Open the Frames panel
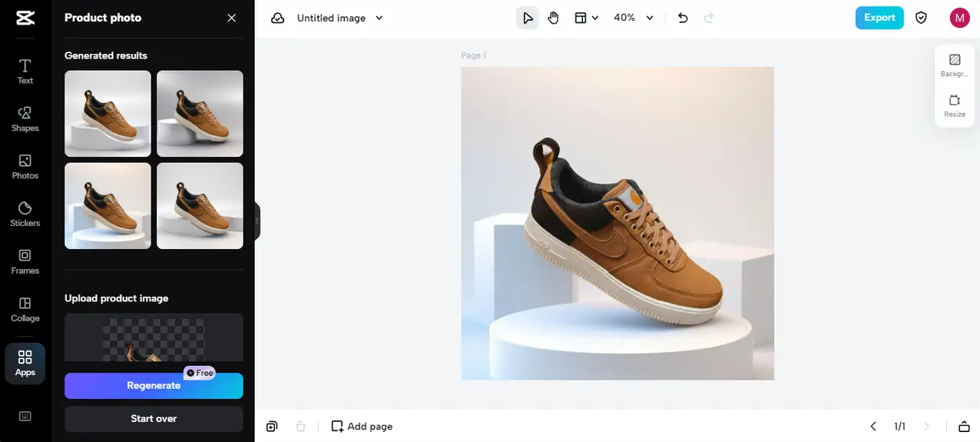 click(25, 261)
